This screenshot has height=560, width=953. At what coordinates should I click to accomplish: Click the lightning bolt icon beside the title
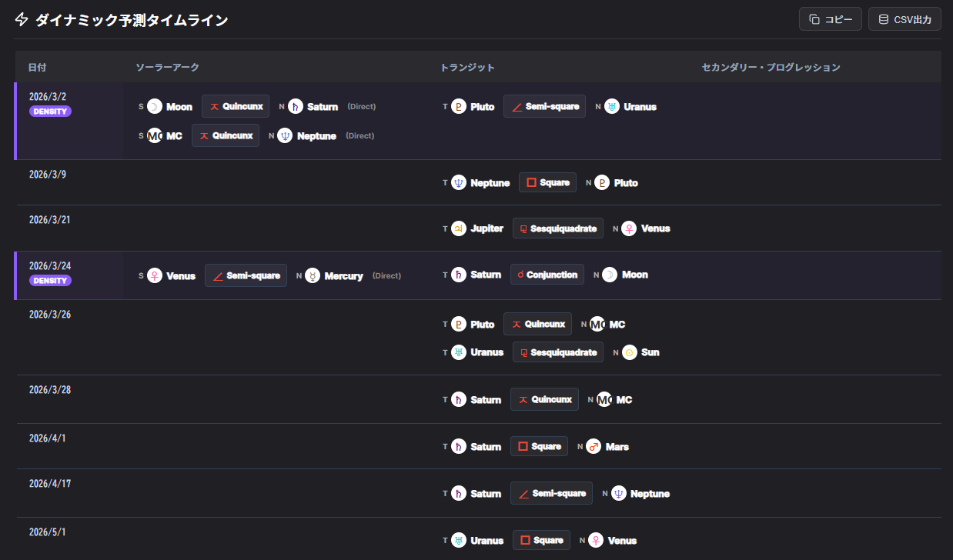click(22, 20)
